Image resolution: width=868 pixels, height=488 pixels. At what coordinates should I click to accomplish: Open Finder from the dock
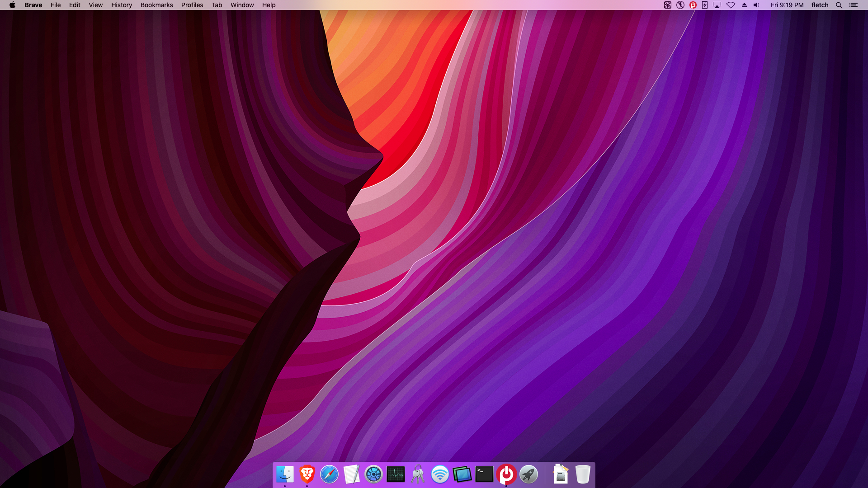point(285,474)
